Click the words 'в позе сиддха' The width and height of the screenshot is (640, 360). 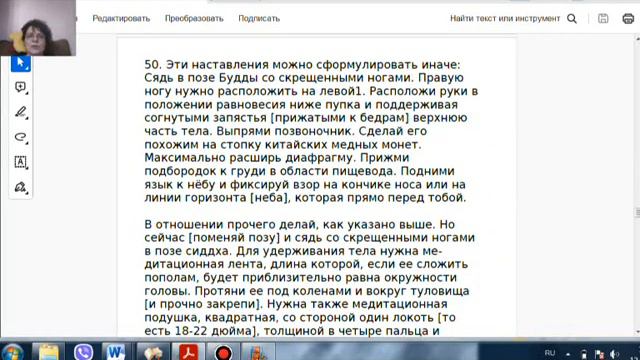click(188, 251)
